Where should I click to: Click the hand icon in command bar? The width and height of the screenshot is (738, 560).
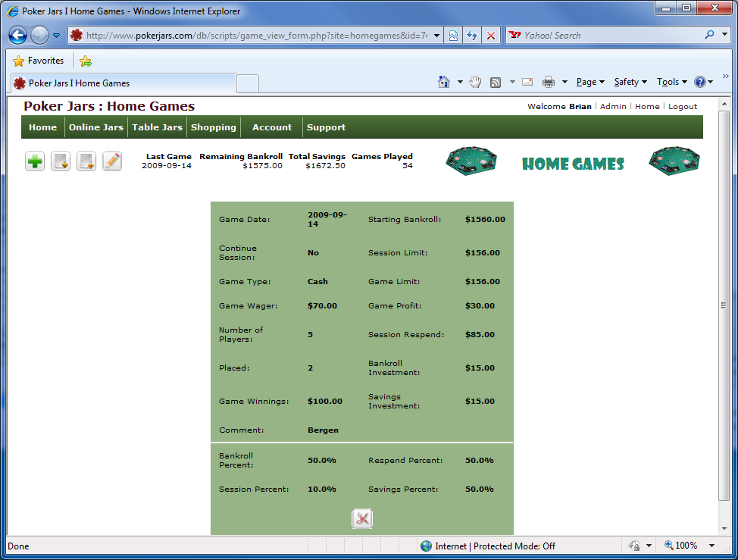tap(475, 82)
